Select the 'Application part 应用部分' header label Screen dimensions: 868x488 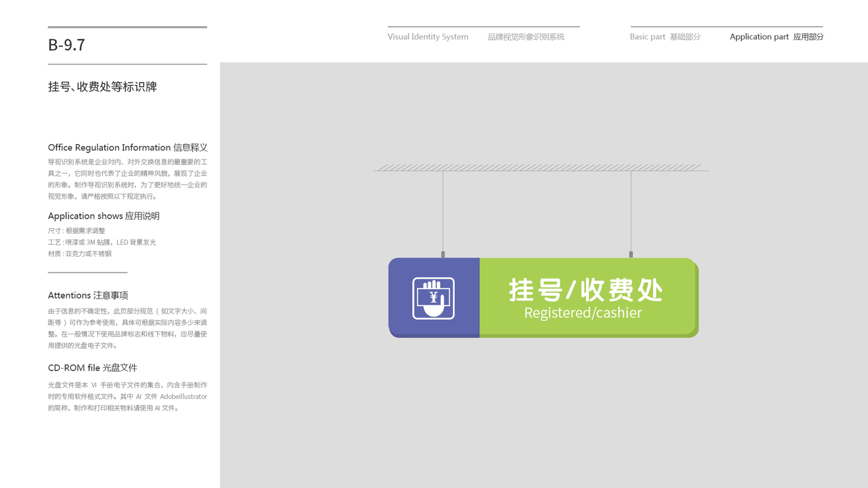(x=776, y=37)
